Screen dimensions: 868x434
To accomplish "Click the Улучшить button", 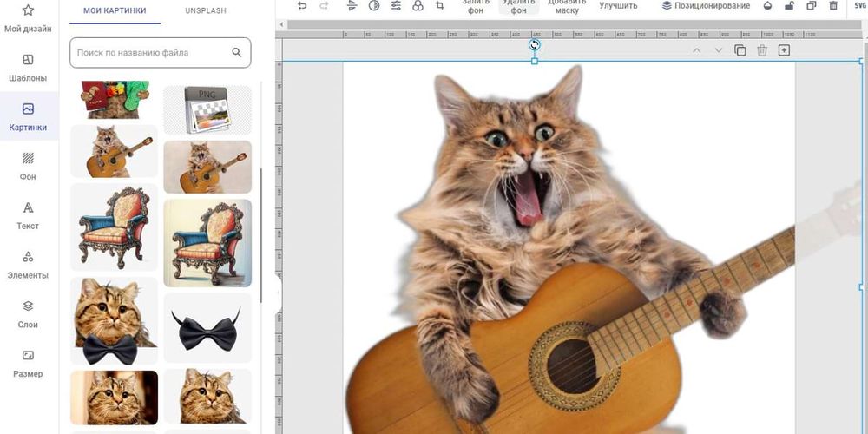I will click(x=618, y=6).
